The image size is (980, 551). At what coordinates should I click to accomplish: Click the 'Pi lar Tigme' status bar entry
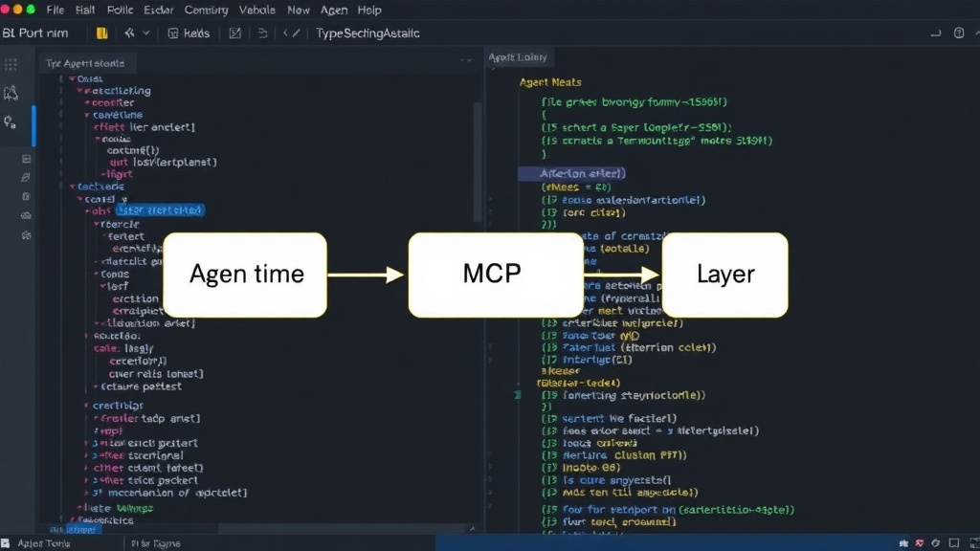coord(156,543)
